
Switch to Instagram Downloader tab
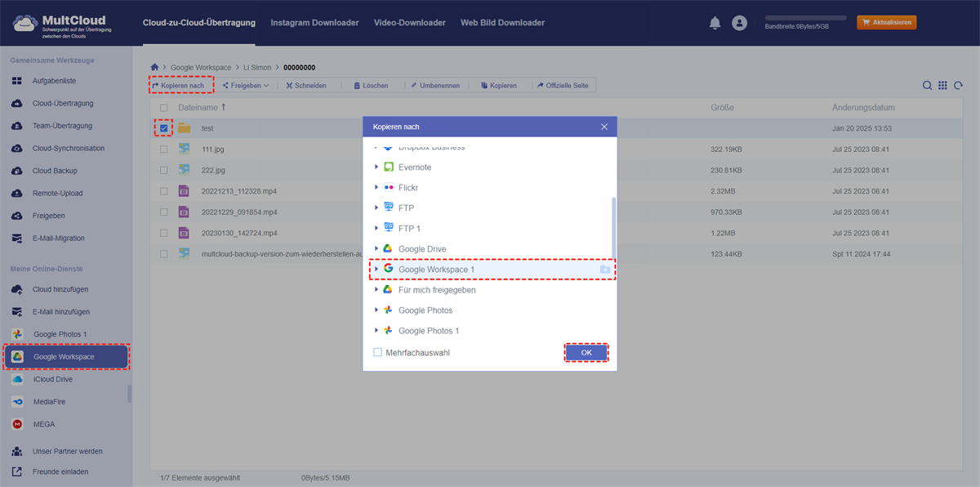point(314,23)
